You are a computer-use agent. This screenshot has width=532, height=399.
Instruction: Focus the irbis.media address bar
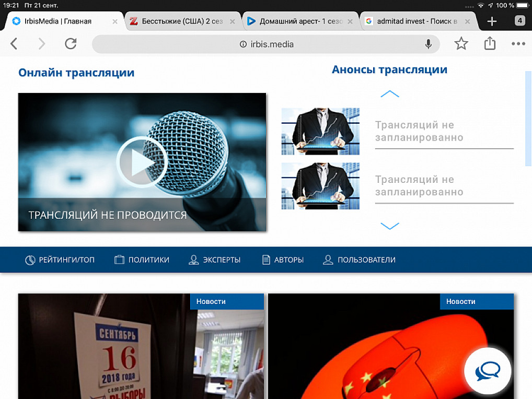click(x=266, y=44)
